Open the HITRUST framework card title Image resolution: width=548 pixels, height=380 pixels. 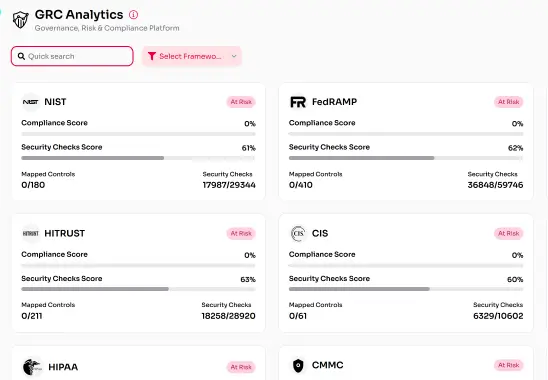(65, 234)
